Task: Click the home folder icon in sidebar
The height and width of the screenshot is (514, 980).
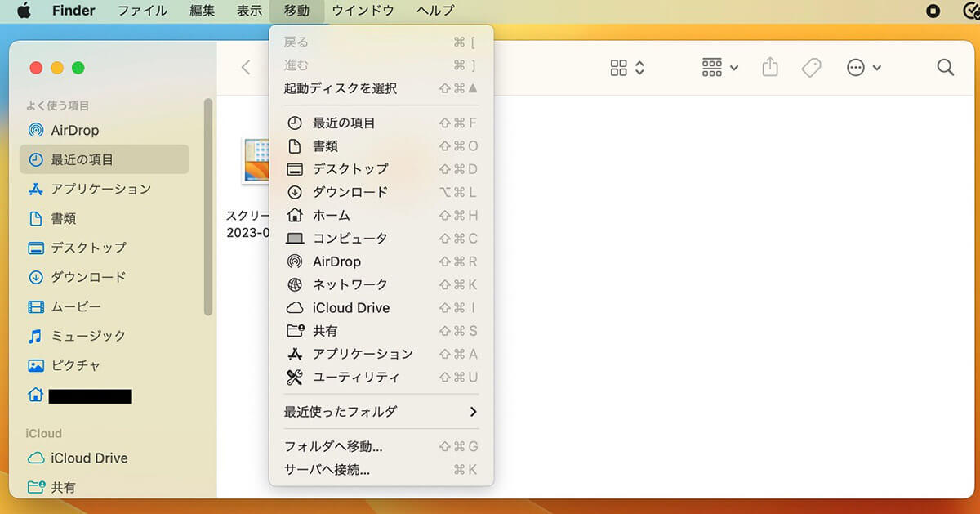Action: 35,396
